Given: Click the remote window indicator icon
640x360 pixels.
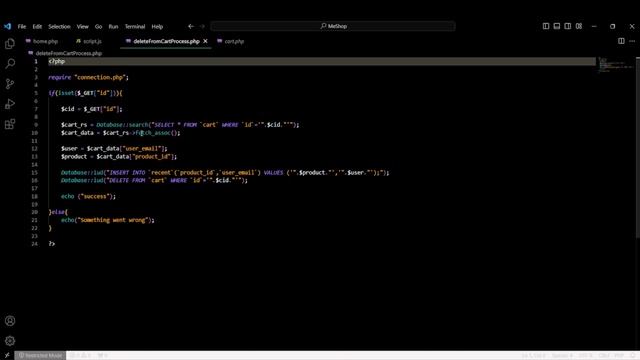Looking at the screenshot, I should coord(7,356).
